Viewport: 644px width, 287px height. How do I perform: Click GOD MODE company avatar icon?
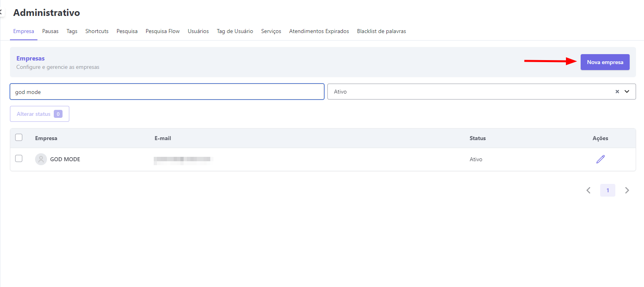point(41,159)
